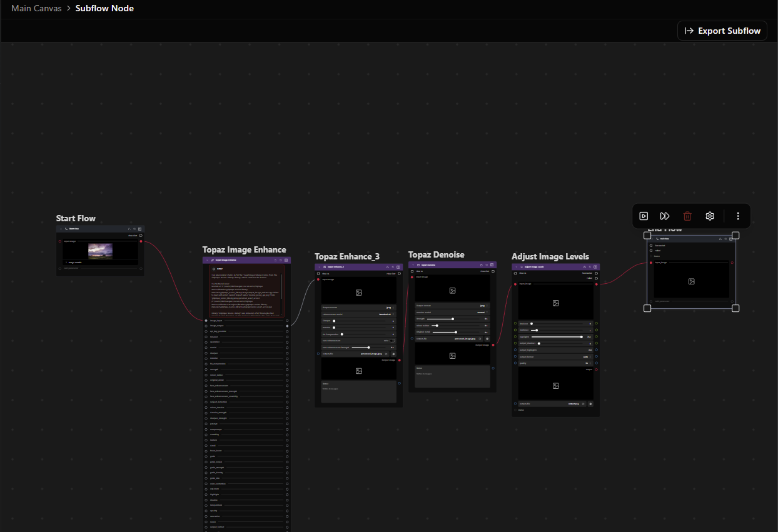Click output_file settings gear in Topaz Enhance_3
Image resolution: width=778 pixels, height=532 pixels.
[x=393, y=354]
